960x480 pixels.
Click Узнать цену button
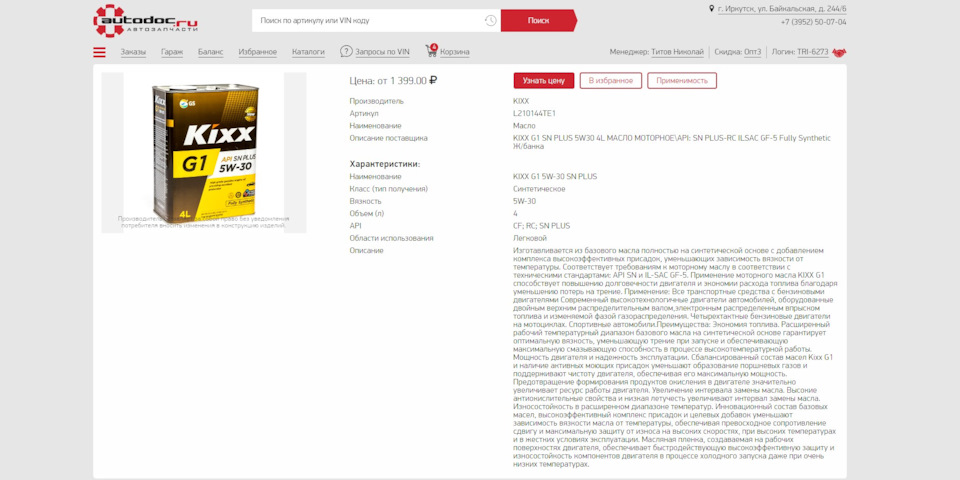click(x=544, y=81)
